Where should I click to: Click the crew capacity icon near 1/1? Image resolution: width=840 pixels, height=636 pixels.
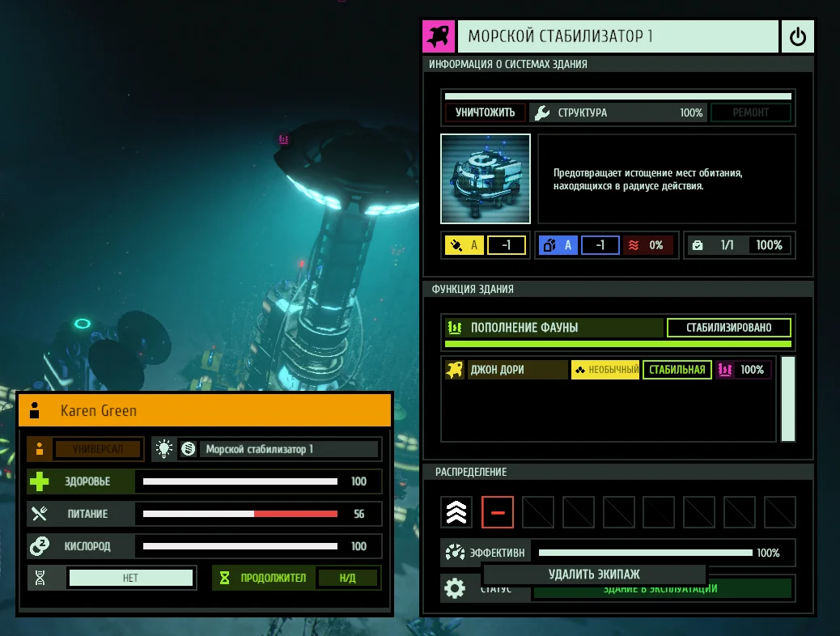point(698,245)
